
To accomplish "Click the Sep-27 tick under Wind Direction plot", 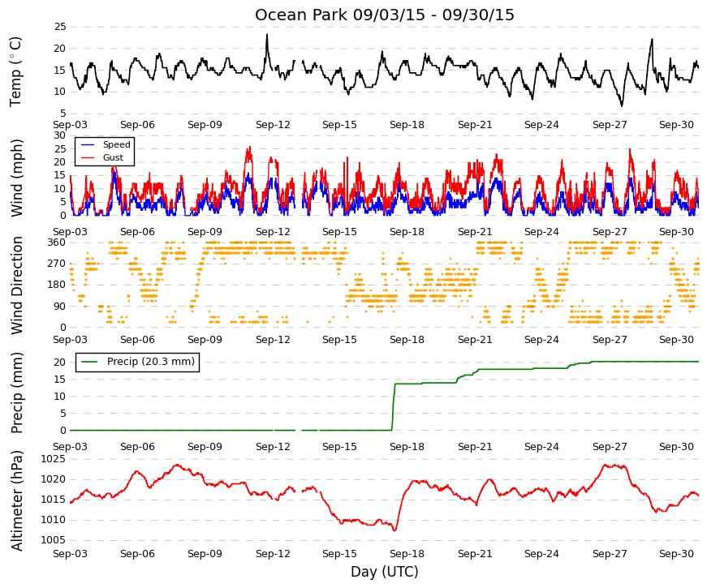I will tap(610, 339).
